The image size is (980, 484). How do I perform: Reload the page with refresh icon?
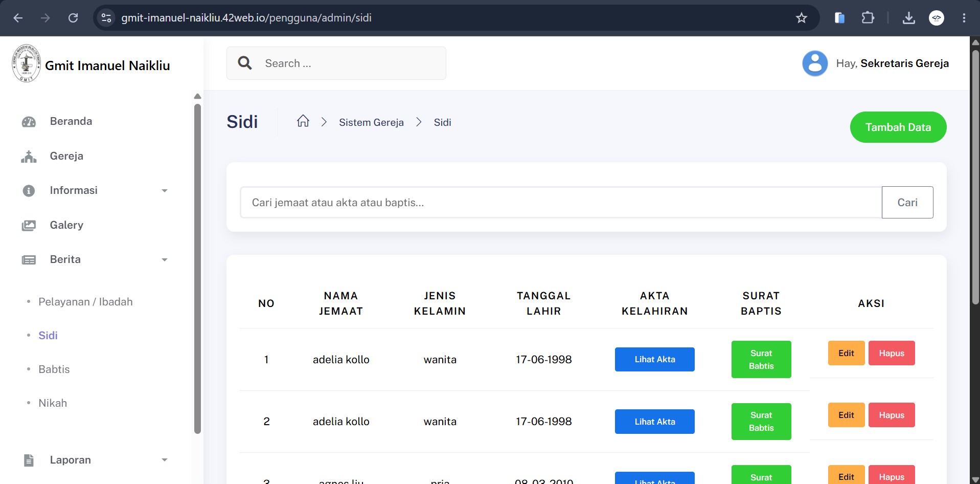pos(73,18)
